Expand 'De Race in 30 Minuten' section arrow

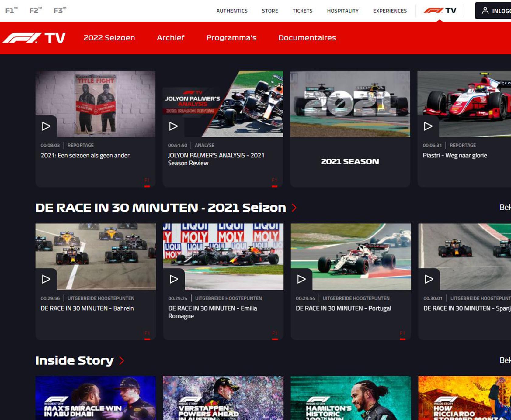point(294,208)
